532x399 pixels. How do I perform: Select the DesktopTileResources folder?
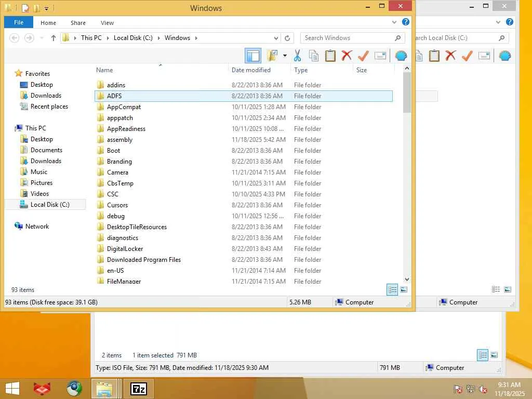244,227
